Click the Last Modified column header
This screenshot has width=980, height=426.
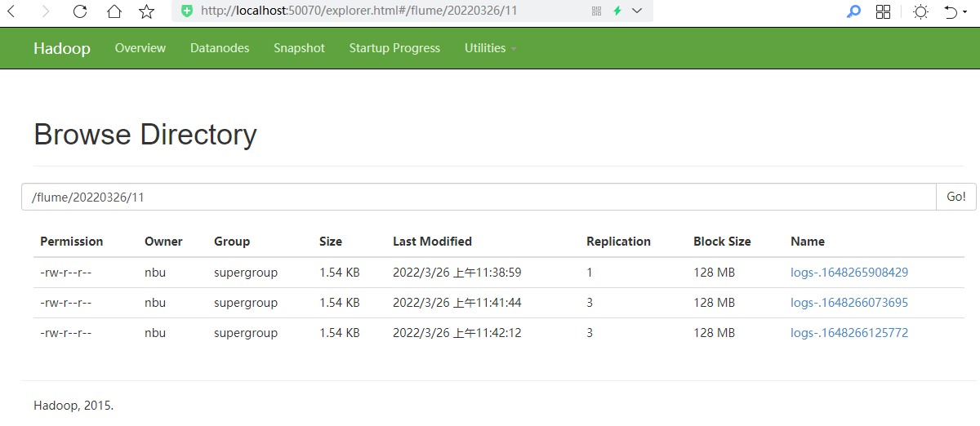pyautogui.click(x=432, y=242)
